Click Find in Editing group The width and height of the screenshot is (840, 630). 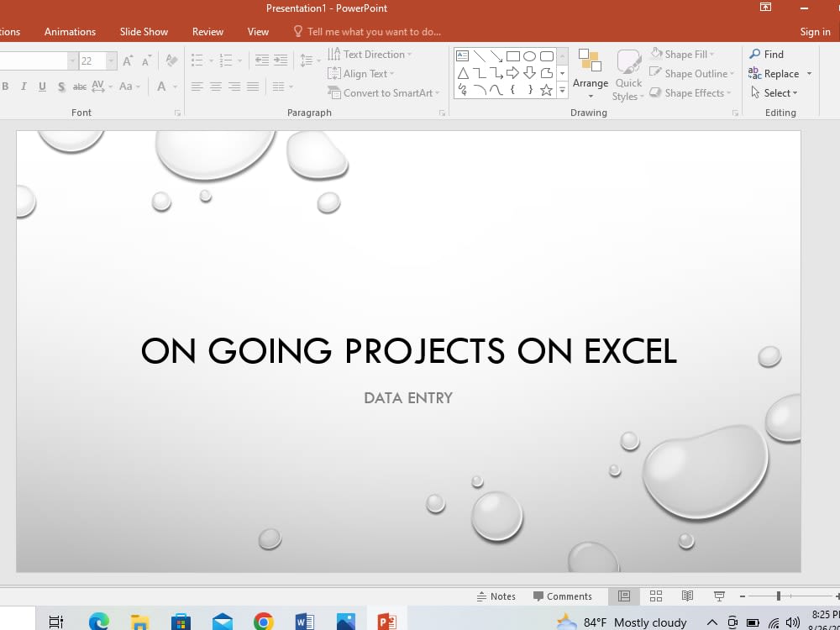pos(767,54)
